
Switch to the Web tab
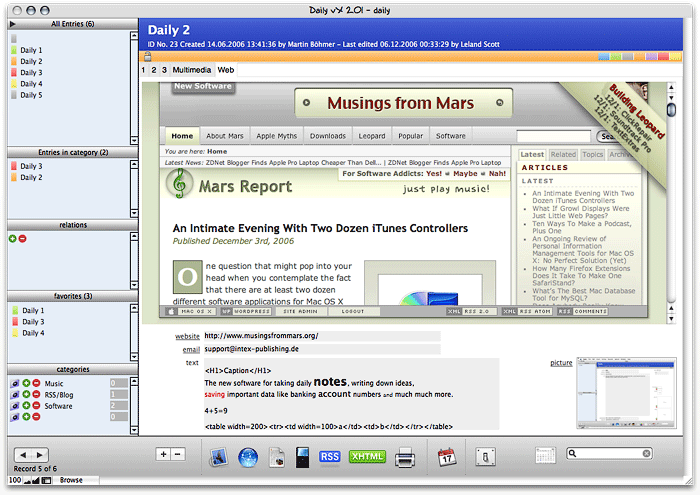(x=225, y=70)
